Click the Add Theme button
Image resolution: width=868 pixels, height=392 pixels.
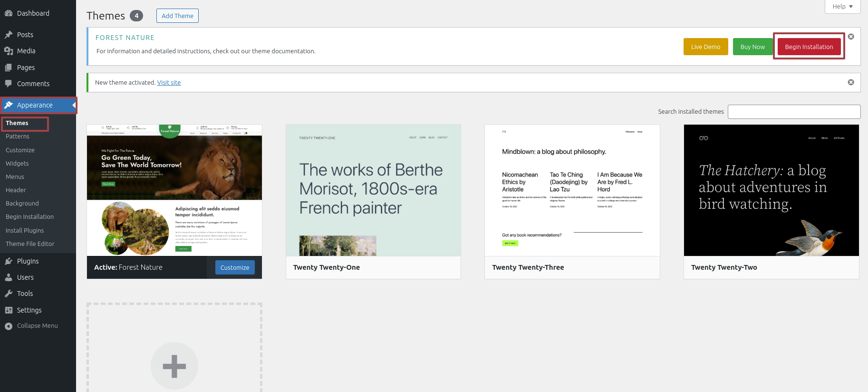(x=177, y=16)
